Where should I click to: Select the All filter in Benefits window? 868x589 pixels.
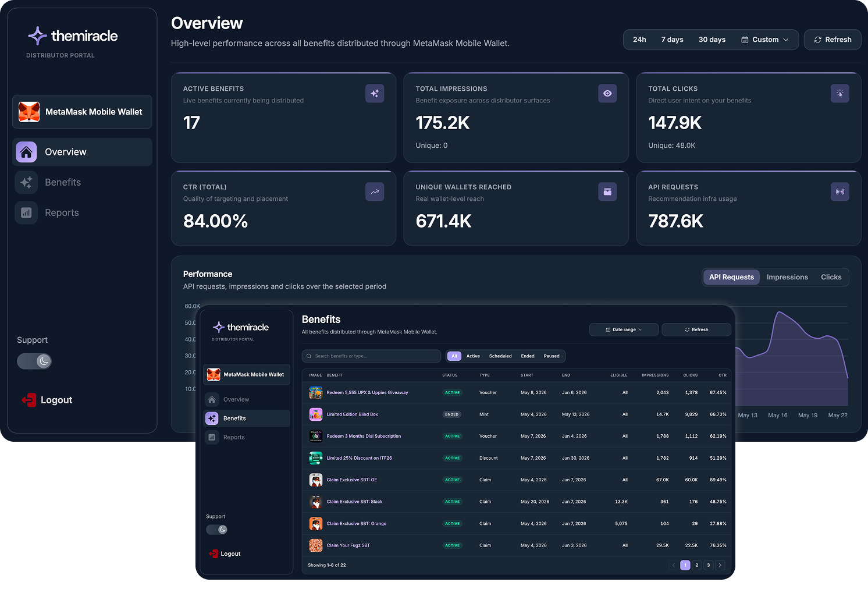click(x=454, y=356)
